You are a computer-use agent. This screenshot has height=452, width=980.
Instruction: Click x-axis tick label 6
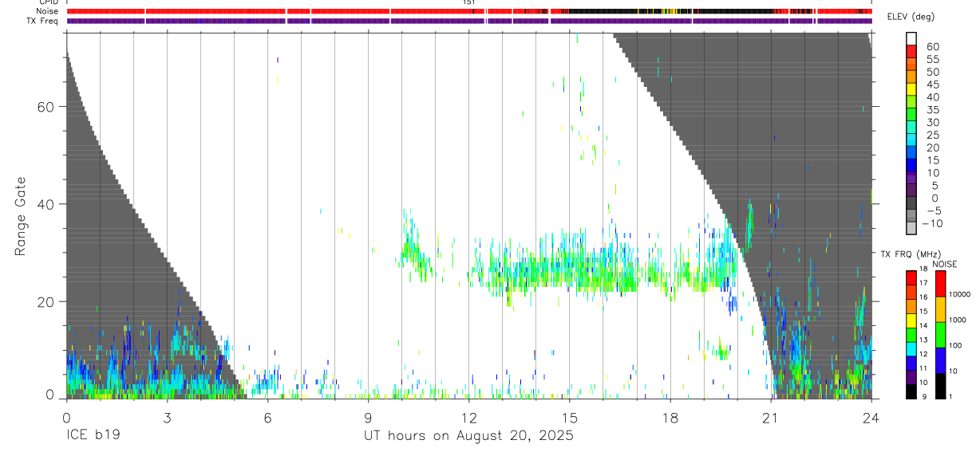click(267, 417)
